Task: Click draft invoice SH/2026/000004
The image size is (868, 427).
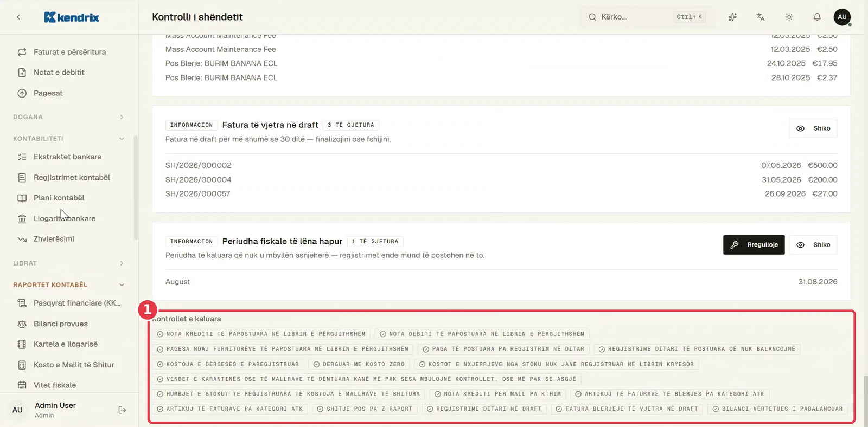Action: pyautogui.click(x=501, y=180)
